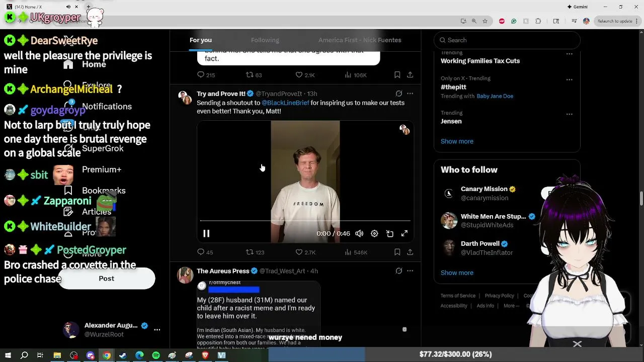The height and width of the screenshot is (362, 644).
Task: Share the Try and Prove It post
Action: pyautogui.click(x=410, y=252)
